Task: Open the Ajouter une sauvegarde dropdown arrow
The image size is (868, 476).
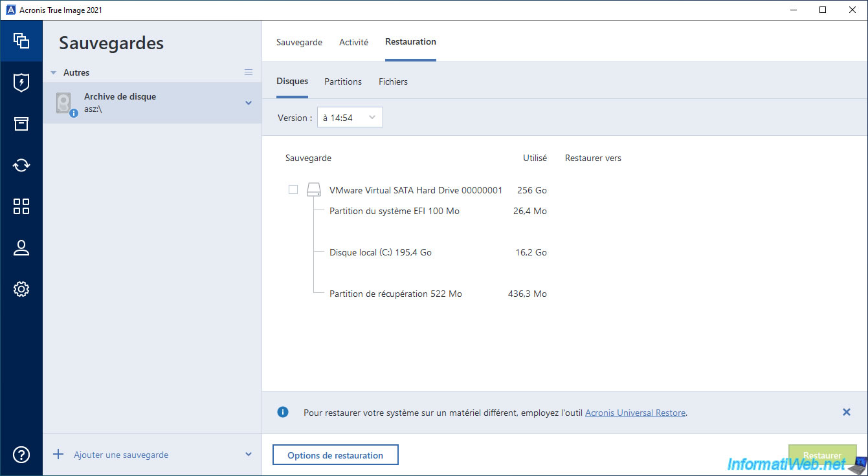Action: coord(249,455)
